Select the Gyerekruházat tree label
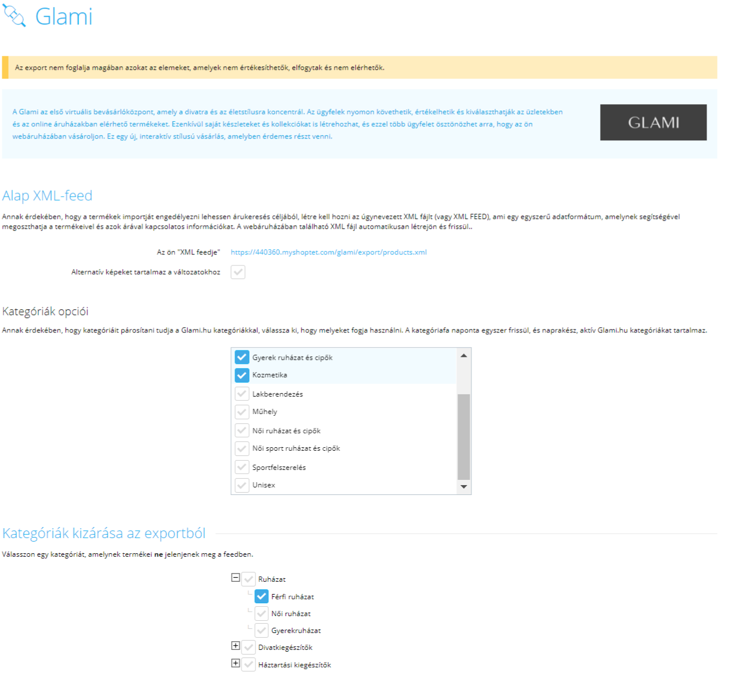The image size is (731, 700). click(x=296, y=631)
